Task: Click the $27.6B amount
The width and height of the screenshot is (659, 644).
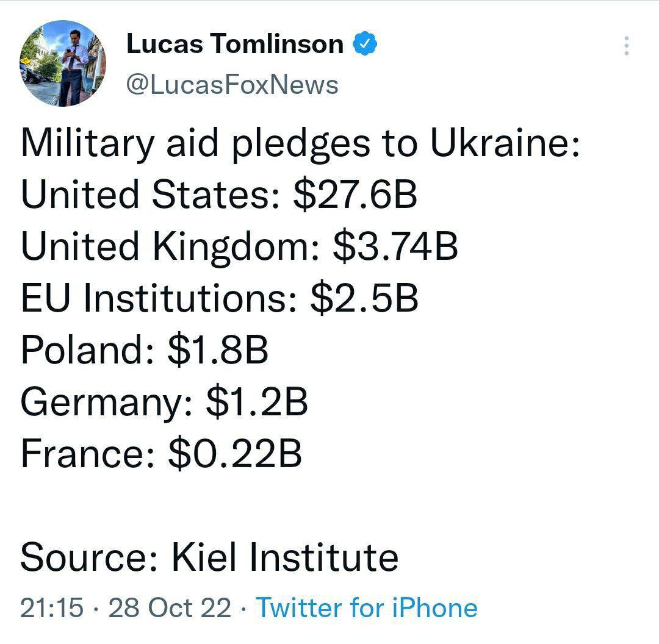Action: click(355, 195)
